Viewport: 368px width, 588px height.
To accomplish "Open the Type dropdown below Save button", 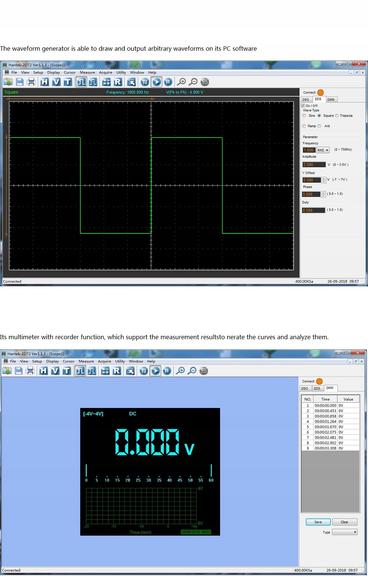I will pos(345,532).
